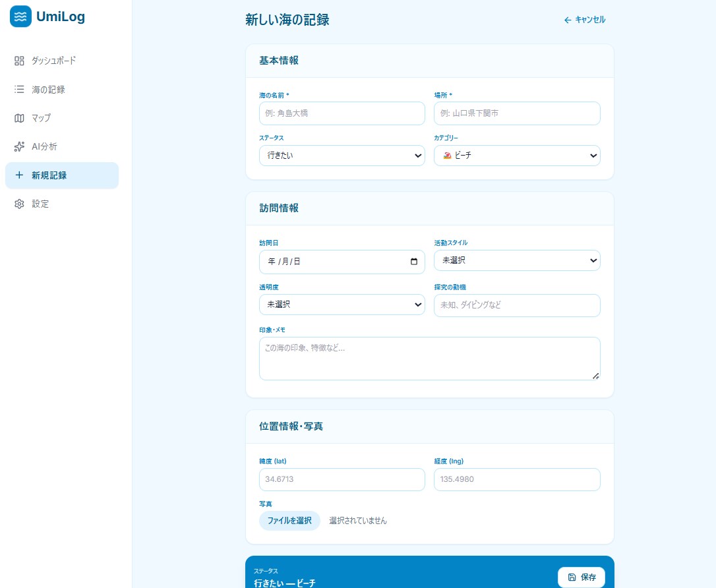The width and height of the screenshot is (716, 588).
Task: Click the map icon in sidebar
Action: 19,118
